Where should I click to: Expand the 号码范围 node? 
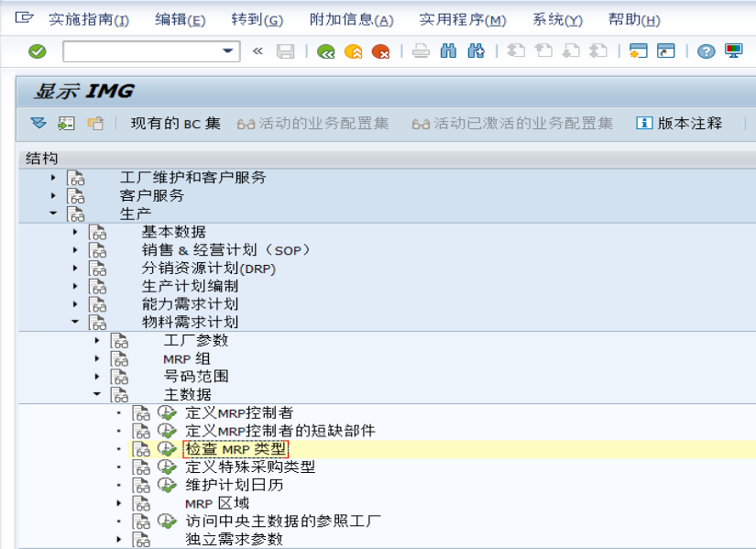tap(97, 377)
